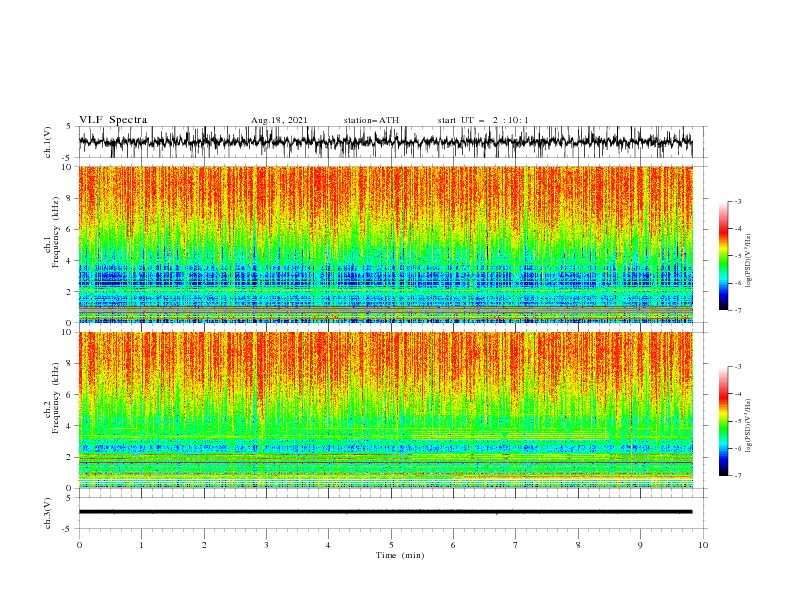The width and height of the screenshot is (792, 612).
Task: Click the ch.3(V) waveform trace at bottom
Action: (x=386, y=512)
